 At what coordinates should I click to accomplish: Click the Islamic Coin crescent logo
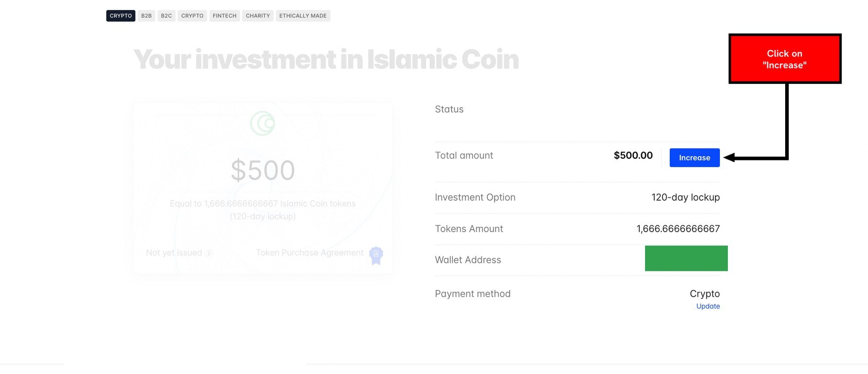pos(263,123)
